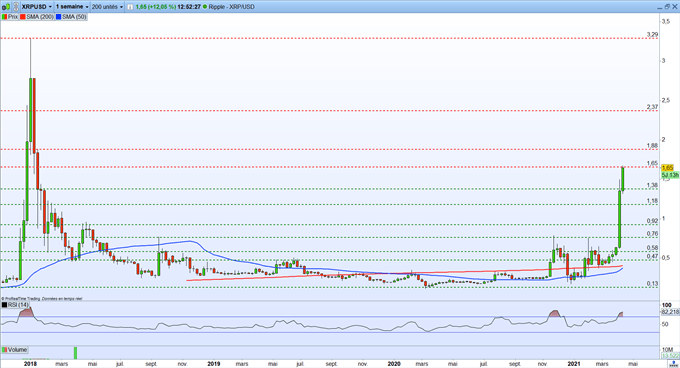Screen dimensions: 680x368
Task: Minimize the XRPUSD chart window
Action: coord(659,8)
